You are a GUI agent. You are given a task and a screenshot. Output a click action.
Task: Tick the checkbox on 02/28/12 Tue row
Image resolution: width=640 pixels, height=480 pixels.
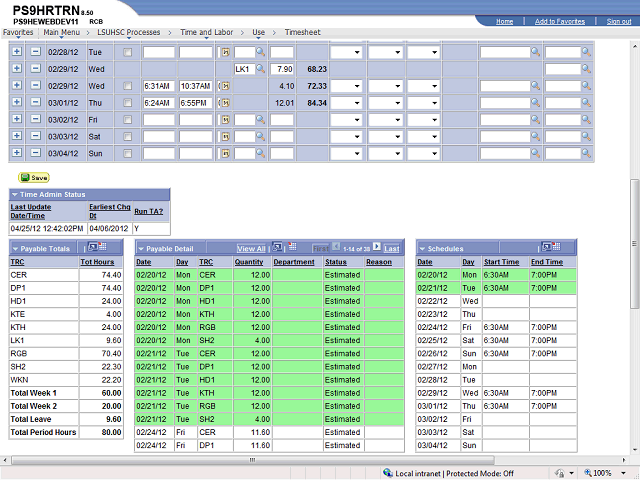pyautogui.click(x=128, y=52)
